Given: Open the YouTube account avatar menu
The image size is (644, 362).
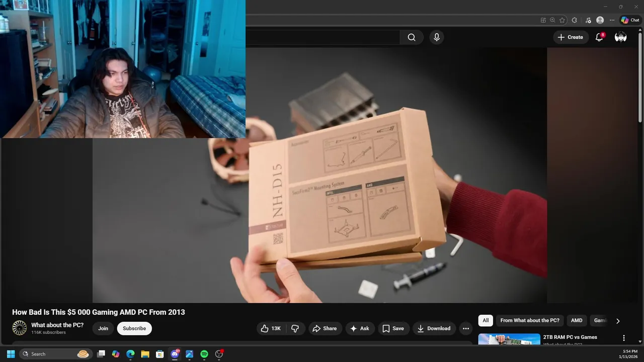Looking at the screenshot, I should click(621, 37).
